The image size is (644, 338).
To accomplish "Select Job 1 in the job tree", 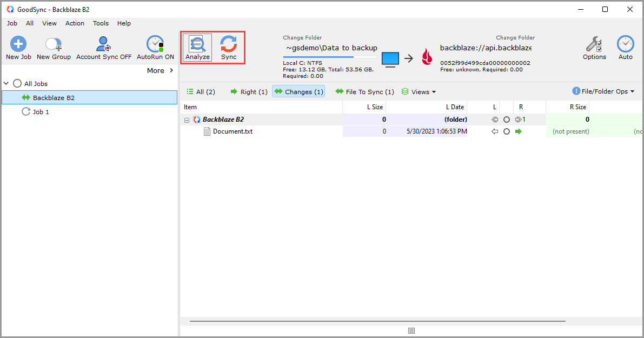I will tap(41, 112).
